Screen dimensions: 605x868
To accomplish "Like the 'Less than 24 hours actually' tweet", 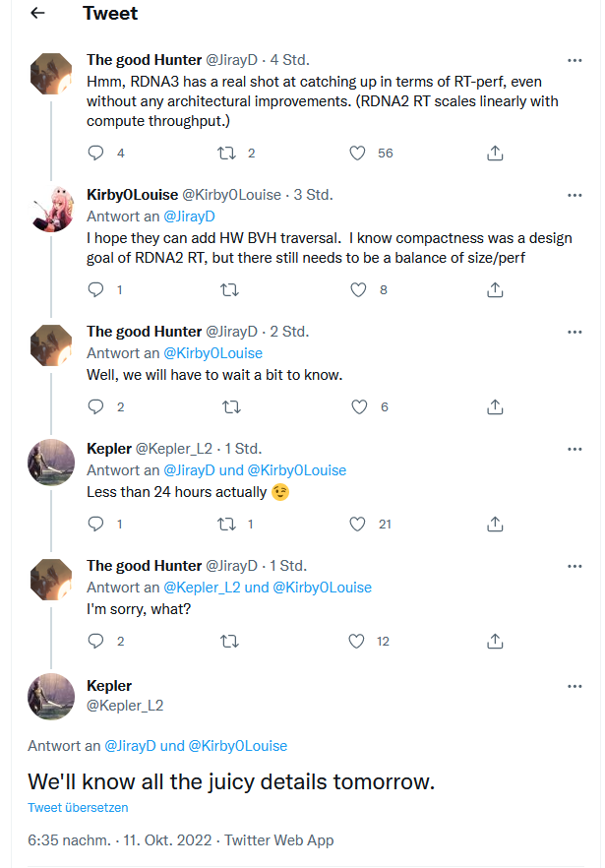I will tap(357, 524).
